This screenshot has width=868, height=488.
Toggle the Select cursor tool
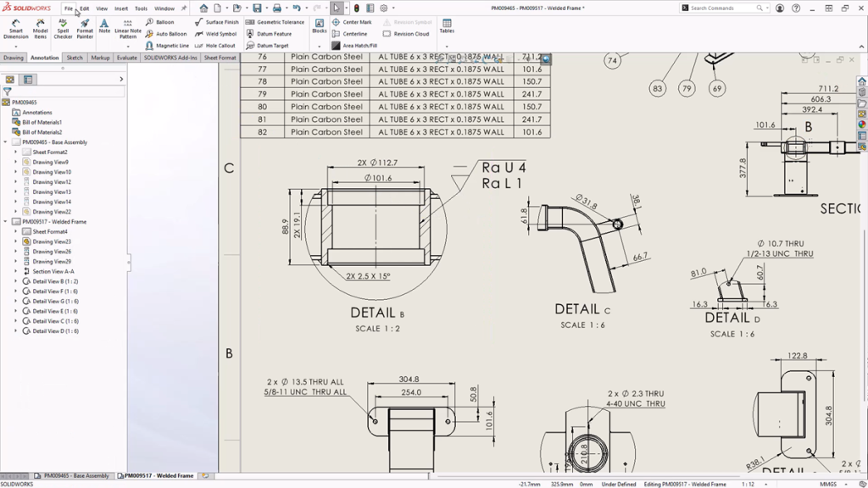tap(336, 8)
